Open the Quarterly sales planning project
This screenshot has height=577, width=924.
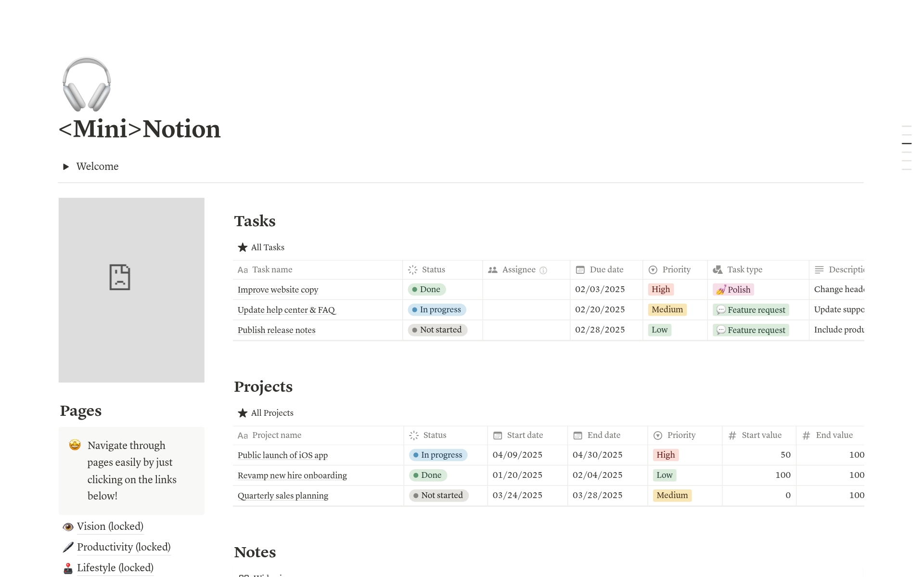[283, 496]
